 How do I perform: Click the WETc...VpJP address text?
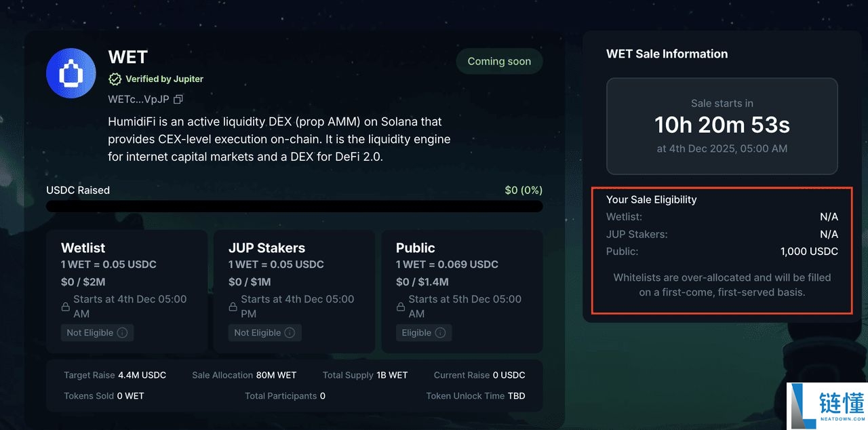pos(138,99)
